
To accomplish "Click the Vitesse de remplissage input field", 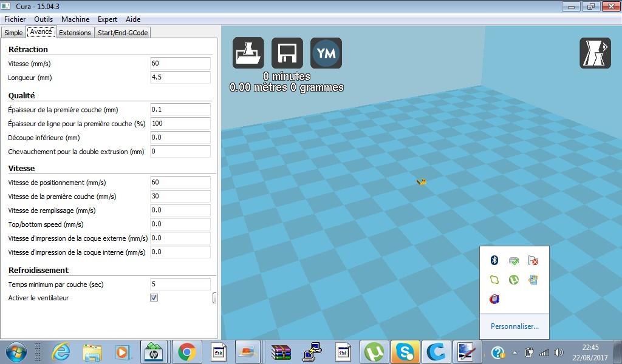I will tap(180, 211).
